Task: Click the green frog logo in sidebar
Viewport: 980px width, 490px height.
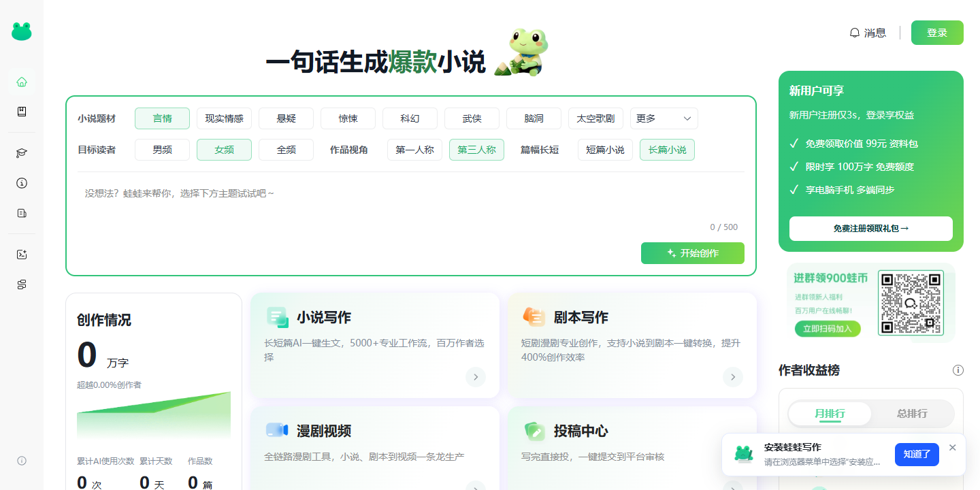Action: (x=22, y=31)
